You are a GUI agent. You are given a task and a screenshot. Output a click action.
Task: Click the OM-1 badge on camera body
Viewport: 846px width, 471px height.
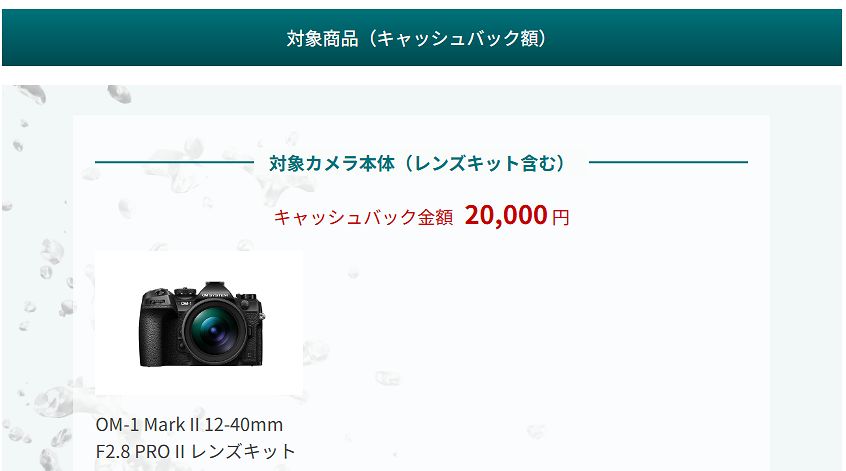coord(185,304)
